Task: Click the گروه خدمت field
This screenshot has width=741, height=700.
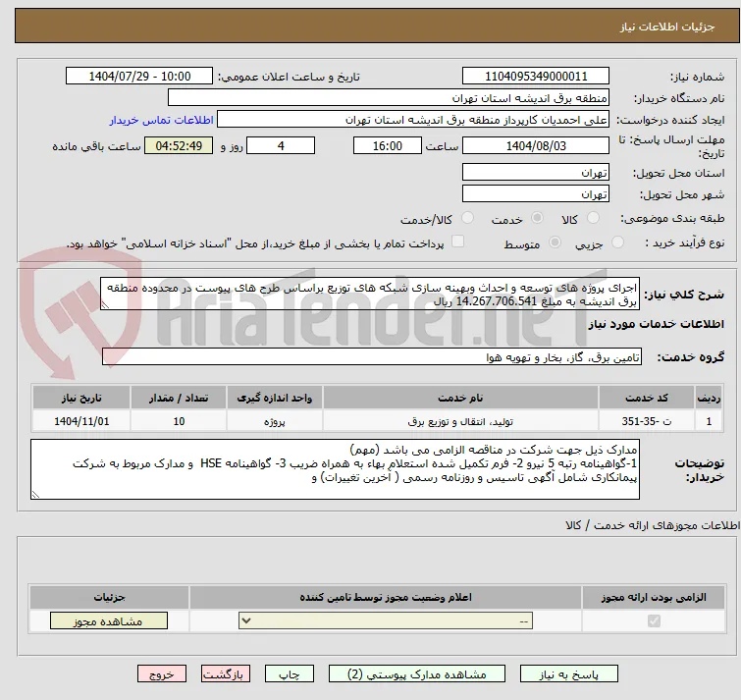Action: pyautogui.click(x=371, y=356)
